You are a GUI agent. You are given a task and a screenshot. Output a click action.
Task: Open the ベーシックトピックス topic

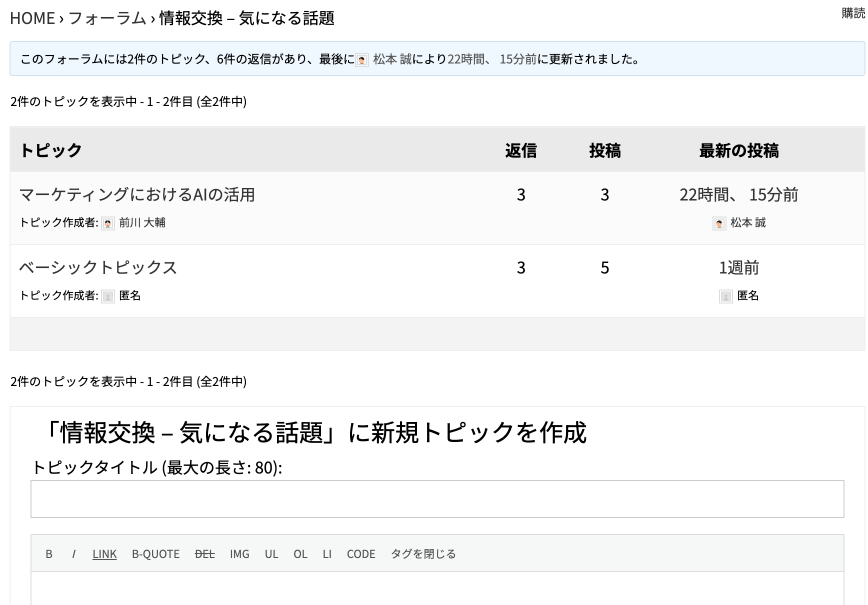point(98,267)
